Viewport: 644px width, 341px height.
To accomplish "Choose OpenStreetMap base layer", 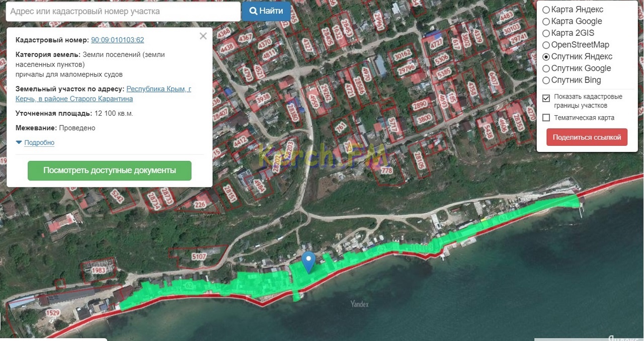I will pos(546,45).
